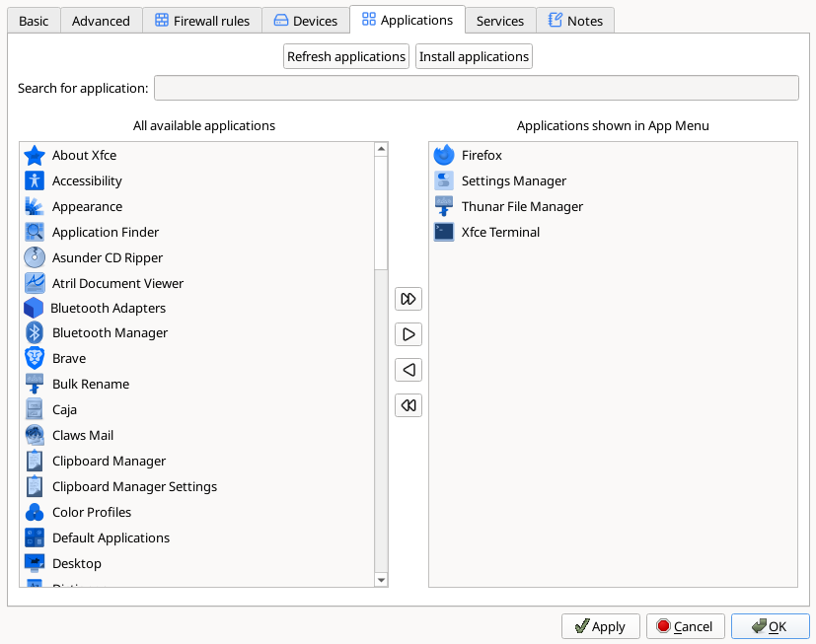Switch to the Basic tab
Screen dimensions: 816x644
[x=34, y=21]
